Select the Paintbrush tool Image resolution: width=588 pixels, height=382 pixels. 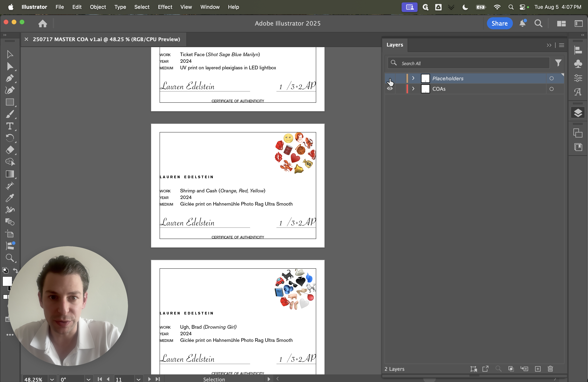(x=10, y=114)
